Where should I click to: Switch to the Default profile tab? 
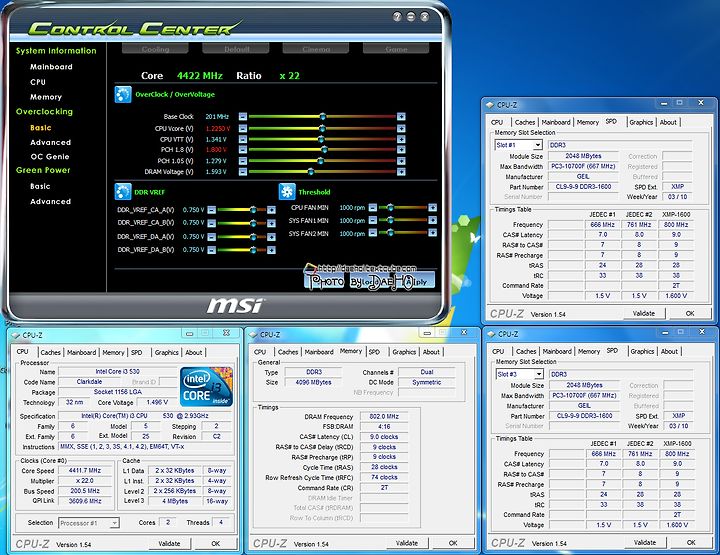(236, 48)
